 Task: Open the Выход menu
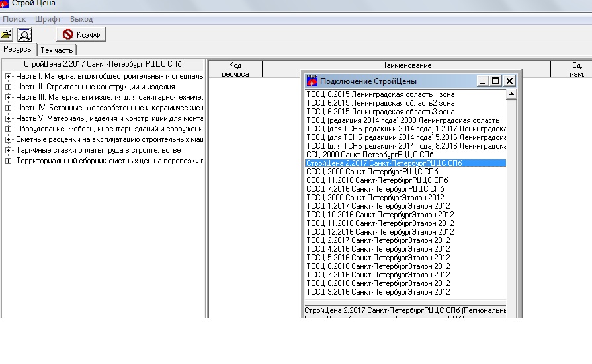[x=81, y=19]
